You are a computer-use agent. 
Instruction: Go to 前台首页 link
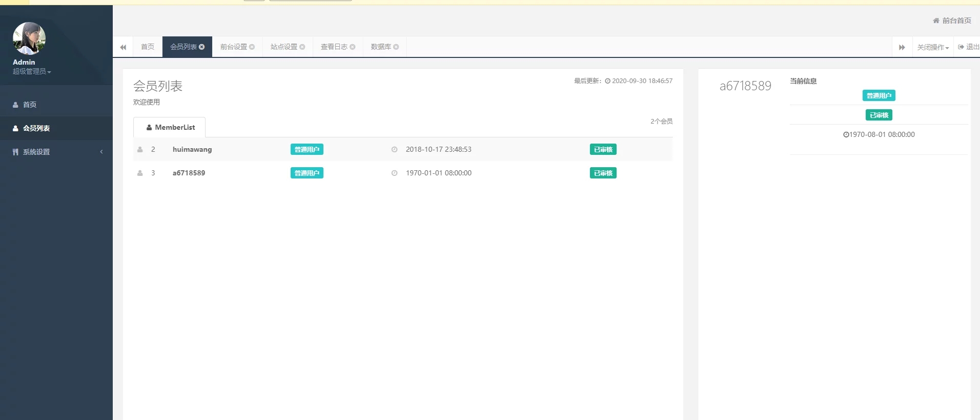[952, 21]
